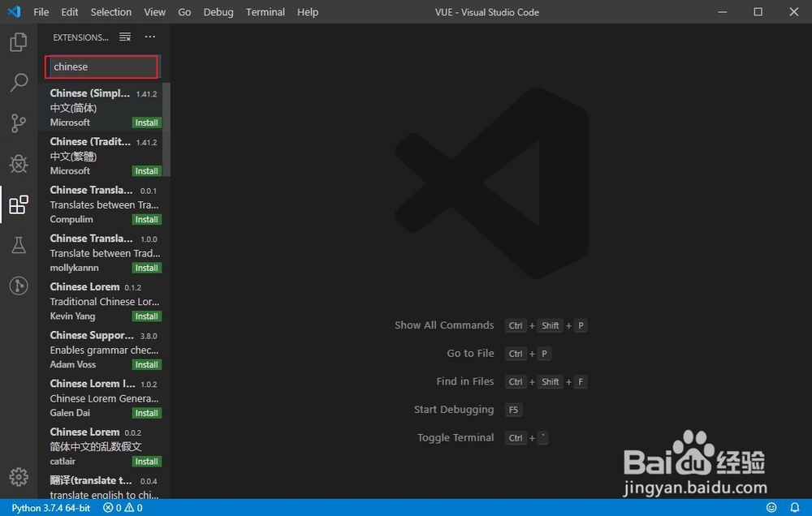Viewport: 812px width, 516px height.
Task: Select Python 3.7.4 64-bit interpreter in the status bar
Action: point(50,508)
